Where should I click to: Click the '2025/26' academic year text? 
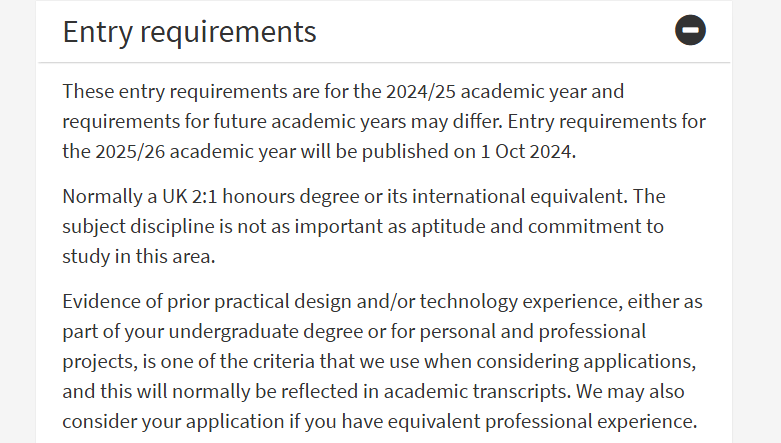tap(130, 151)
